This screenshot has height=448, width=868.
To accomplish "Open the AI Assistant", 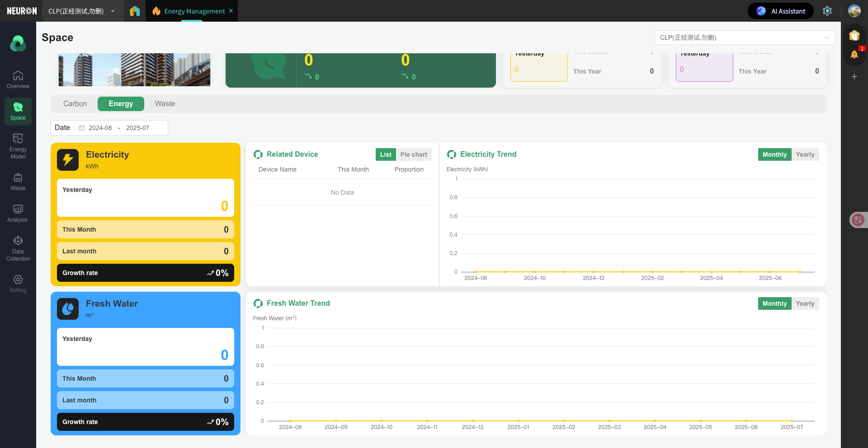I will pos(781,11).
